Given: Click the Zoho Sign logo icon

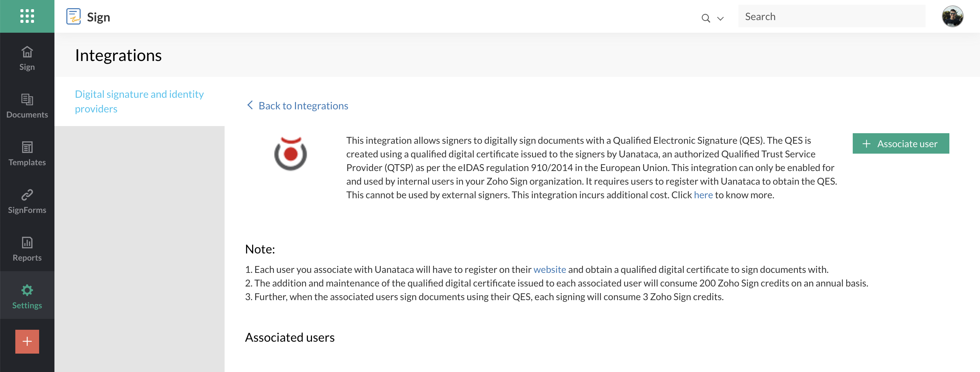Looking at the screenshot, I should (73, 16).
